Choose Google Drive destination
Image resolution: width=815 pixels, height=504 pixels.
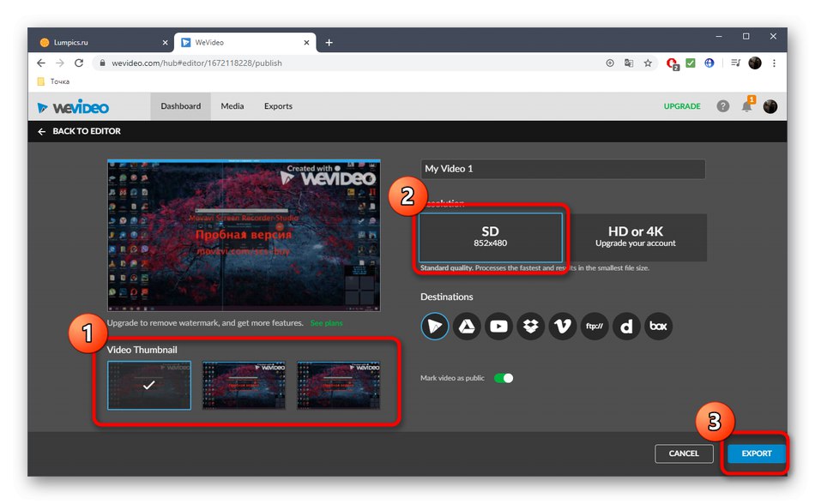467,326
